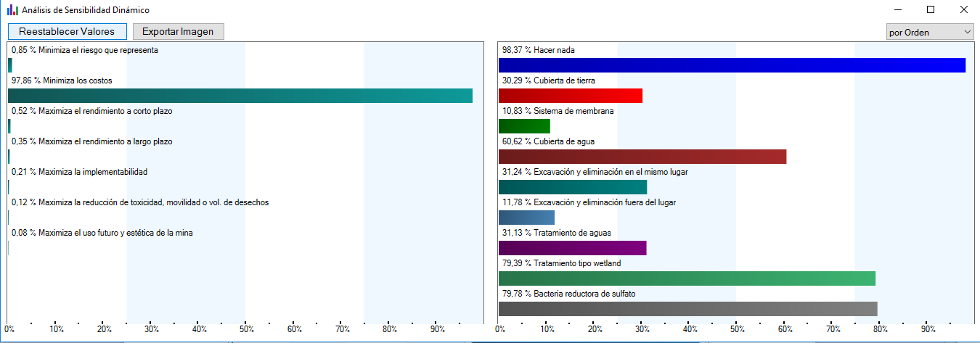Image resolution: width=980 pixels, height=343 pixels.
Task: Click the 'Maximiza el rendimiento a largo plazo' bar
Action: (x=9, y=157)
